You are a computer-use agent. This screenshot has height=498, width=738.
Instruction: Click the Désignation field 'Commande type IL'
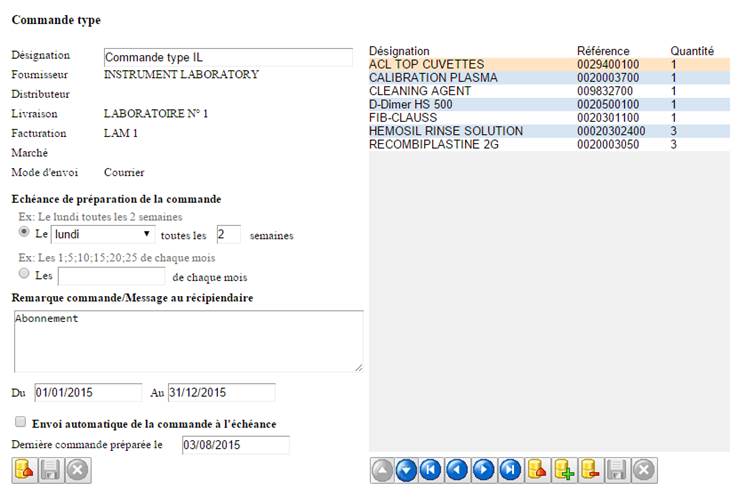coord(228,57)
